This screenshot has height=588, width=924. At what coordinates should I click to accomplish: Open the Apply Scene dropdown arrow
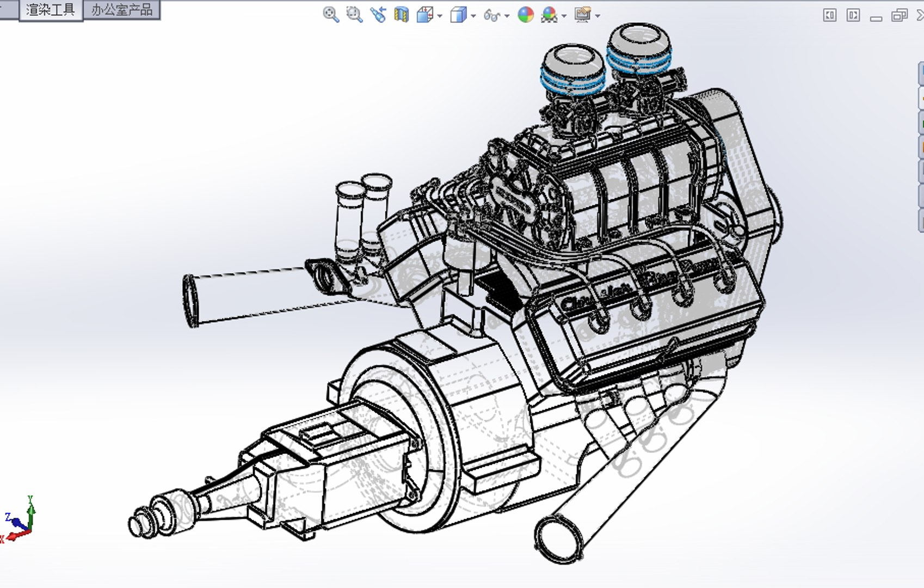(564, 16)
